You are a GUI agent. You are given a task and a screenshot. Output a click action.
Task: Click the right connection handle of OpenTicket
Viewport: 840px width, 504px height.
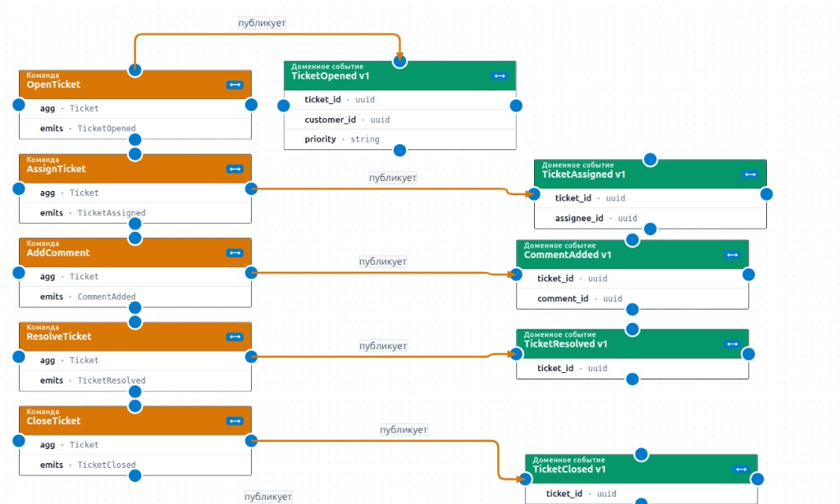tap(251, 105)
